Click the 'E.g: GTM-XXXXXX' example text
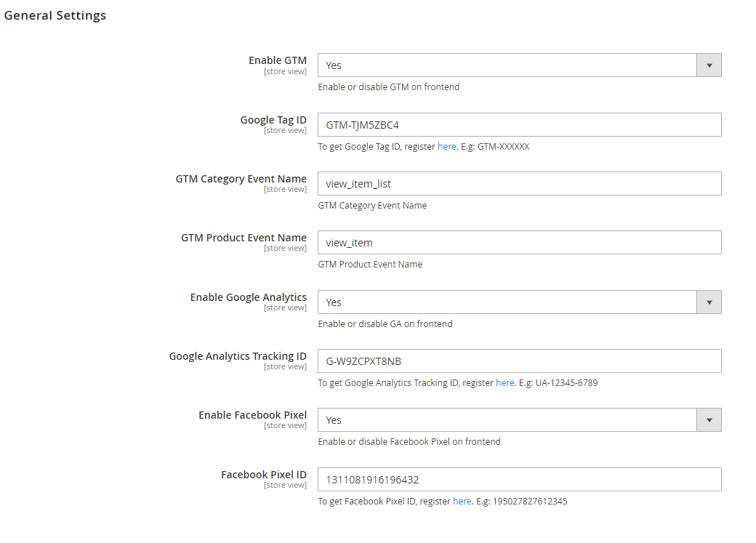Screen dimensions: 756x543 pos(495,147)
